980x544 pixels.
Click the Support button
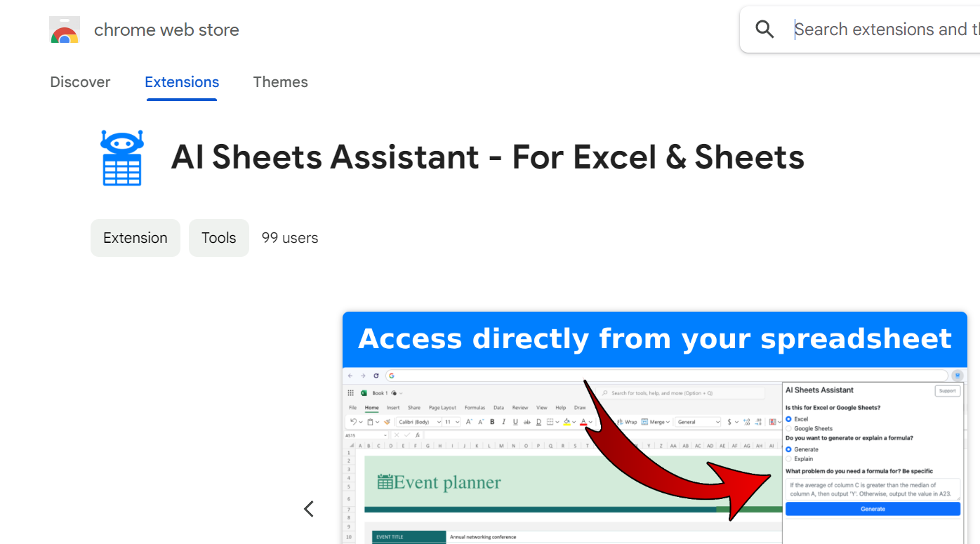[947, 391]
